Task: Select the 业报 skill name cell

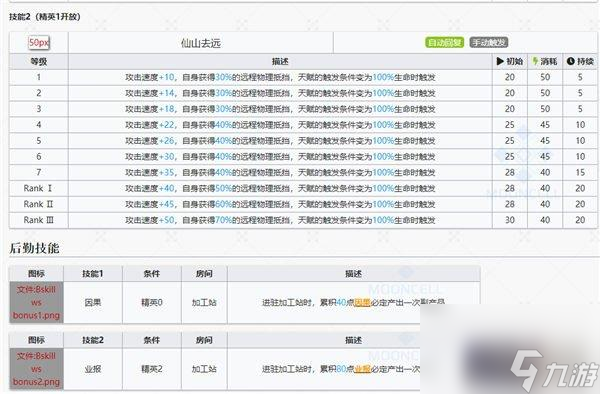Action: click(x=93, y=369)
